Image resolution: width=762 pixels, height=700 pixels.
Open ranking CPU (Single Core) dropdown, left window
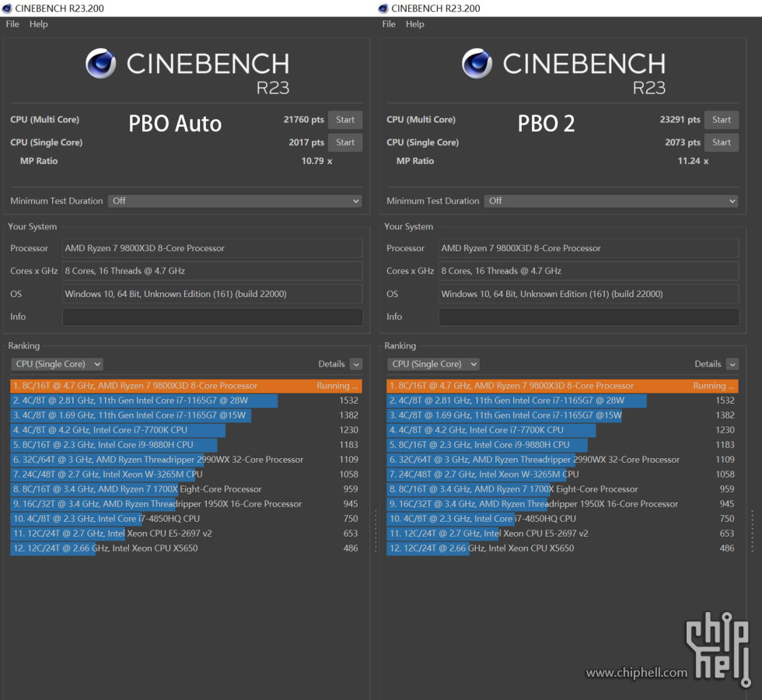click(57, 364)
